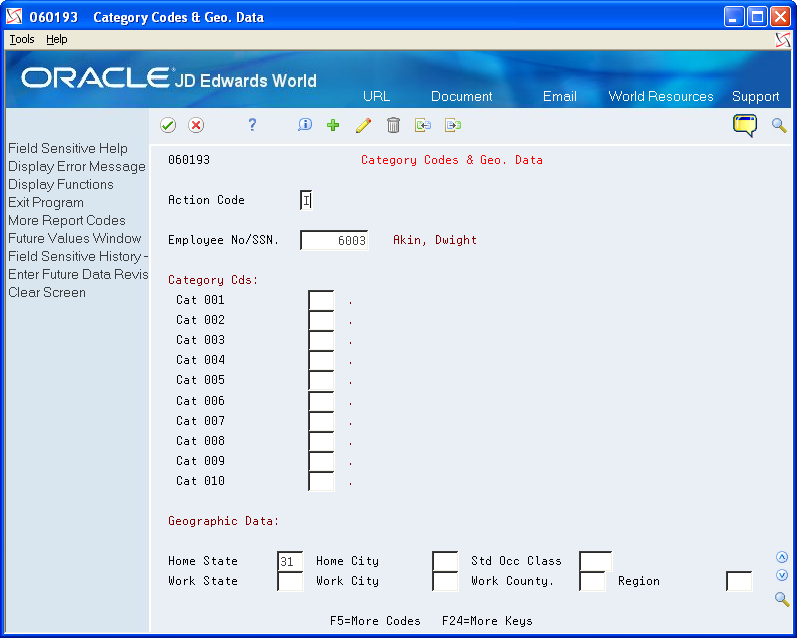Focus the Home State field
Image resolution: width=797 pixels, height=638 pixels.
(x=290, y=561)
